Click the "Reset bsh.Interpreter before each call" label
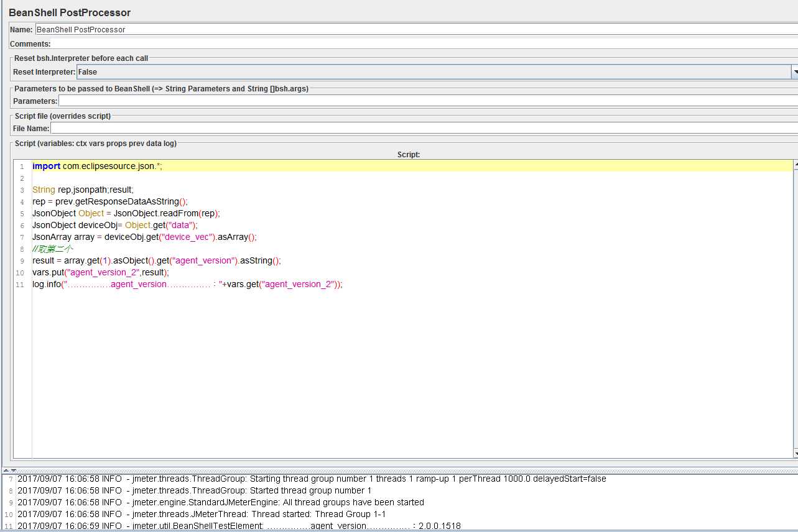The height and width of the screenshot is (532, 798). [81, 58]
